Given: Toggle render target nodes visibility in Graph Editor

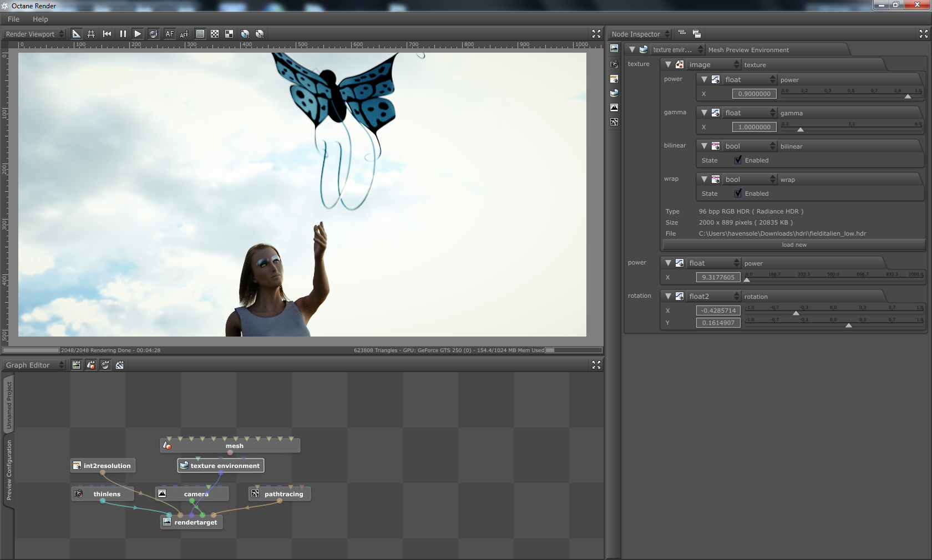Looking at the screenshot, I should point(77,365).
